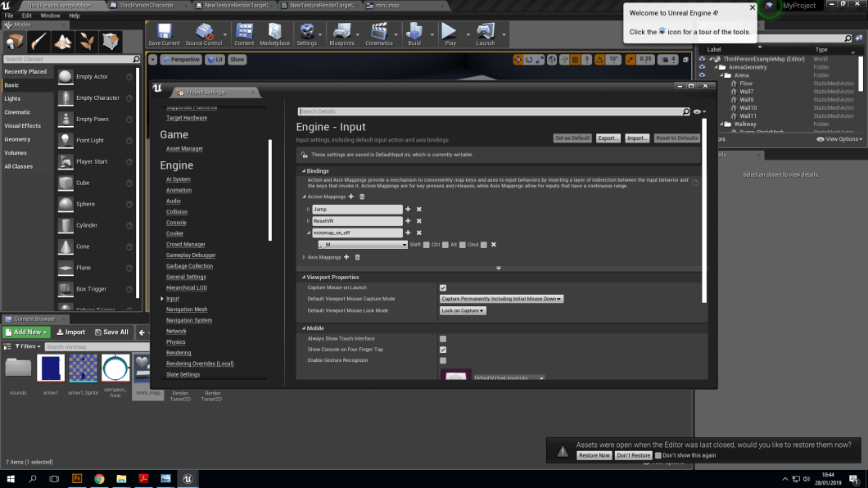This screenshot has height=488, width=868.
Task: Click the Don't Restore button
Action: [x=633, y=455]
